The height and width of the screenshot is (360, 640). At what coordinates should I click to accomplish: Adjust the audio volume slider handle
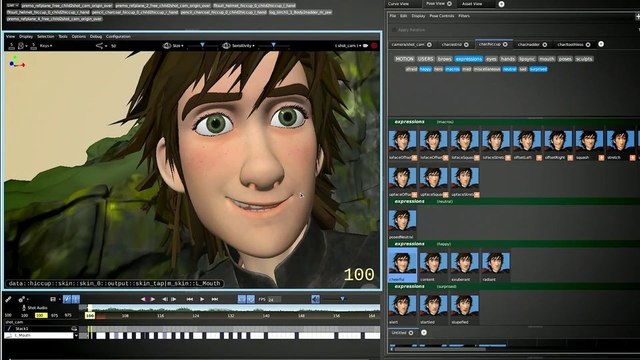click(x=342, y=299)
